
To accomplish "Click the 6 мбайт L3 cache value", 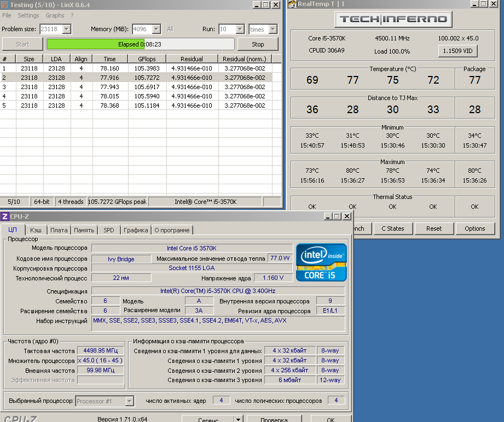I will (289, 380).
